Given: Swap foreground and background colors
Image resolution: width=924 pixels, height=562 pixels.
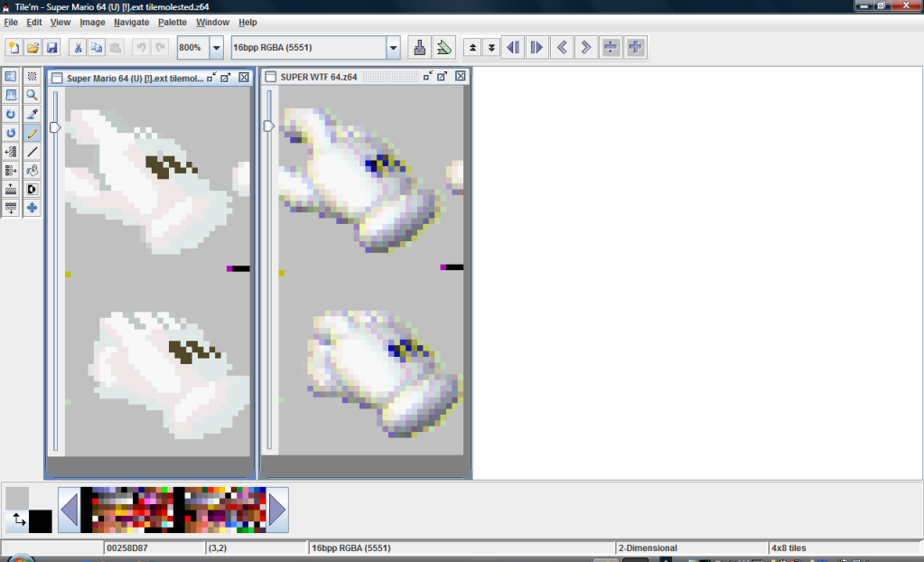Looking at the screenshot, I should pyautogui.click(x=17, y=520).
